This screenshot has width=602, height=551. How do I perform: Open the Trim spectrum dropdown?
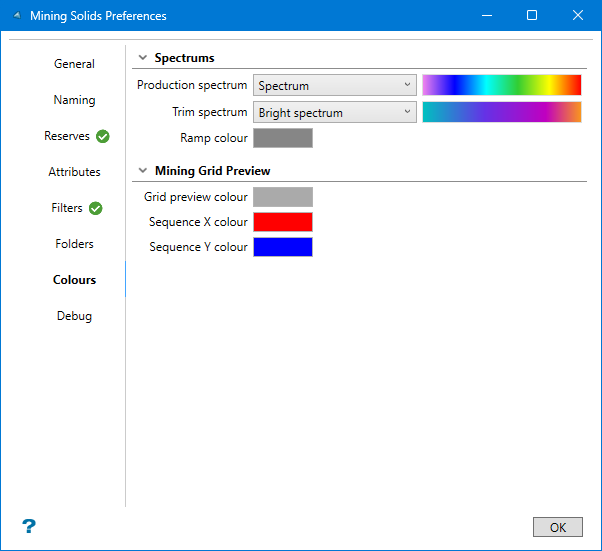(335, 113)
